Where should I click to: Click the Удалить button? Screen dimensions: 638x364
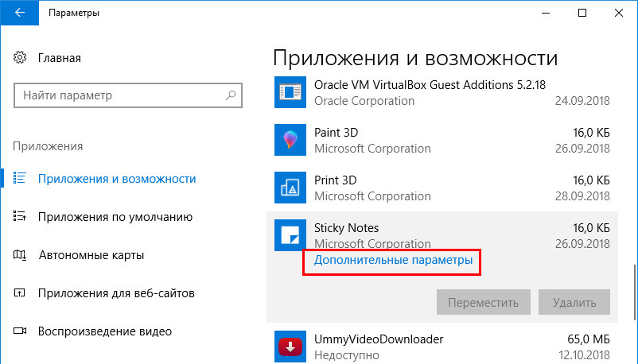574,302
